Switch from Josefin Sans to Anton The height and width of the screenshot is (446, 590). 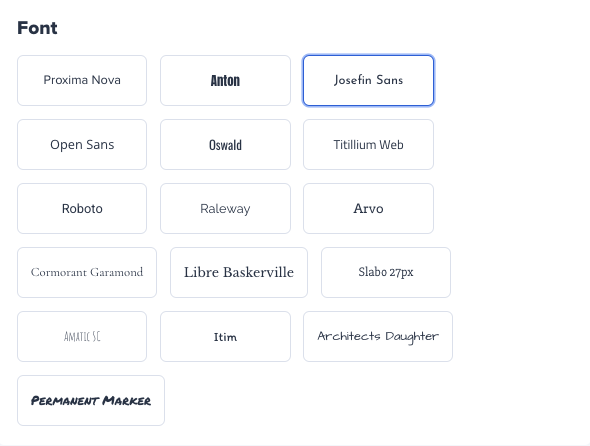pyautogui.click(x=225, y=81)
